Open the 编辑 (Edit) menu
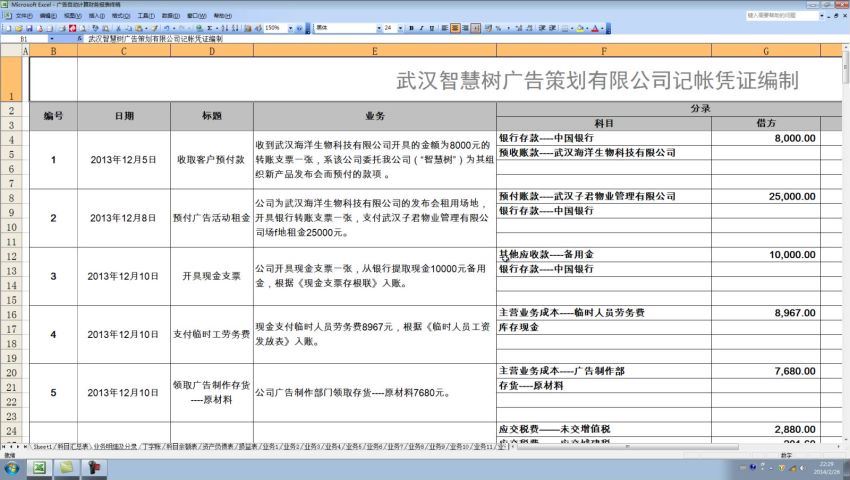Image resolution: width=850 pixels, height=480 pixels. coord(48,16)
